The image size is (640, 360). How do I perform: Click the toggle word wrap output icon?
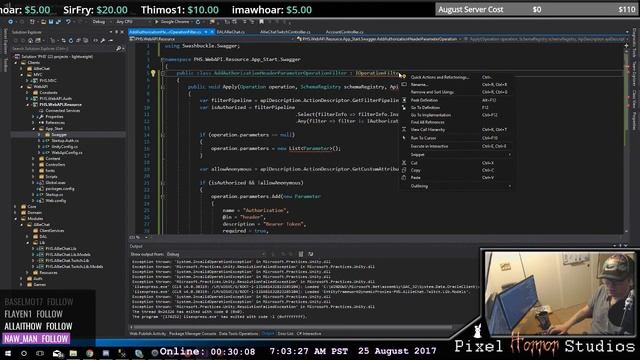click(311, 254)
